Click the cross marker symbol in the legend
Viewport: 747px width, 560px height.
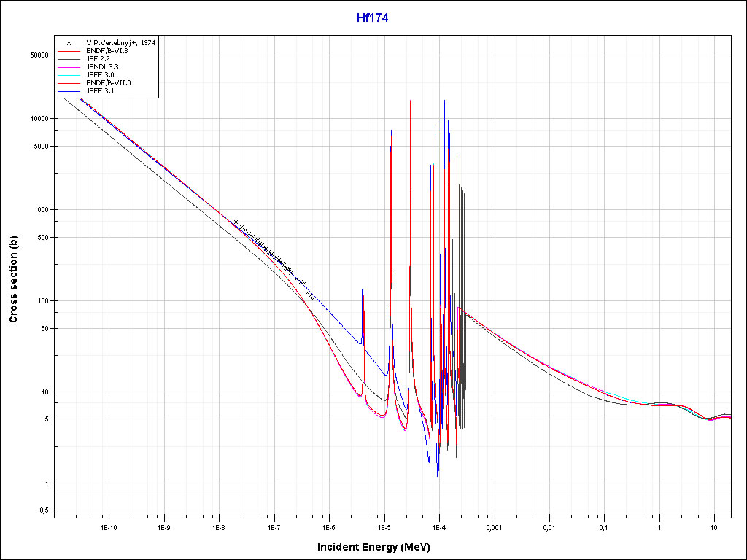pyautogui.click(x=69, y=43)
